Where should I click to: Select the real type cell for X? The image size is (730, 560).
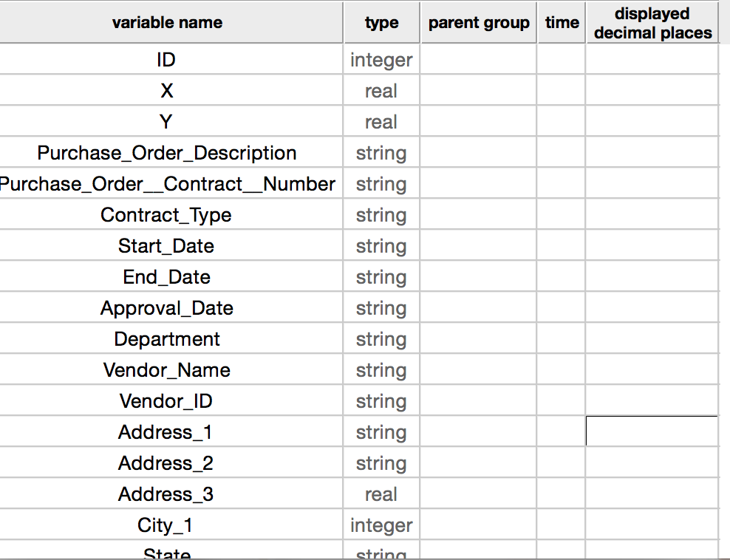[x=381, y=91]
